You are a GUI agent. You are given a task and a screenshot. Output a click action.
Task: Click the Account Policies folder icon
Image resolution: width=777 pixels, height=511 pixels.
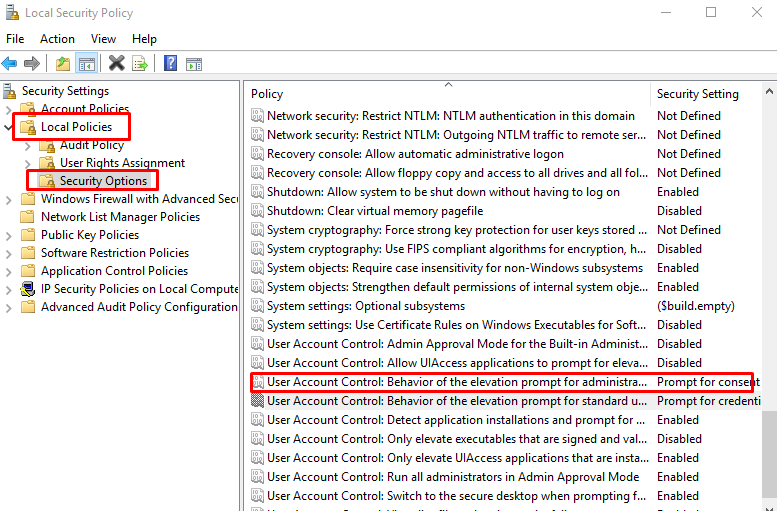[x=28, y=109]
